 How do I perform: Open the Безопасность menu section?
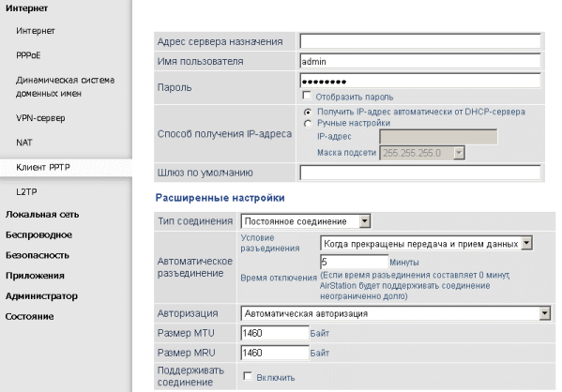(38, 255)
